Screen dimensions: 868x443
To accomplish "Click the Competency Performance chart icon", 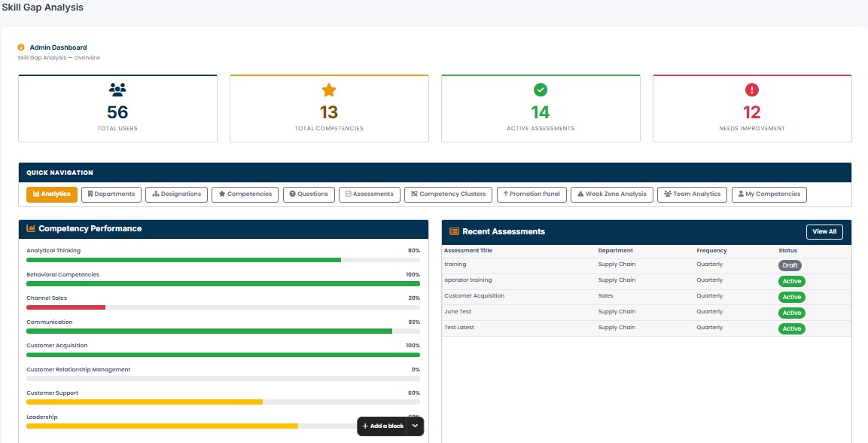I will point(31,228).
